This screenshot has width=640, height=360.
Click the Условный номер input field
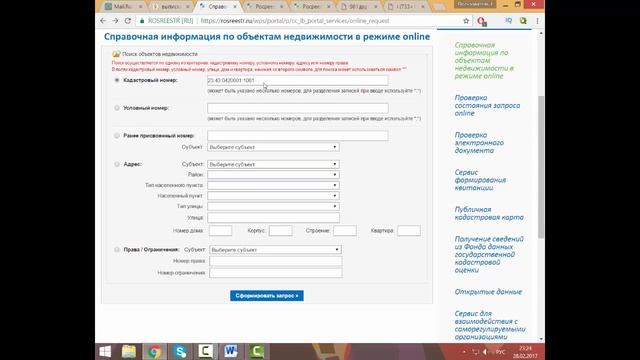point(298,108)
